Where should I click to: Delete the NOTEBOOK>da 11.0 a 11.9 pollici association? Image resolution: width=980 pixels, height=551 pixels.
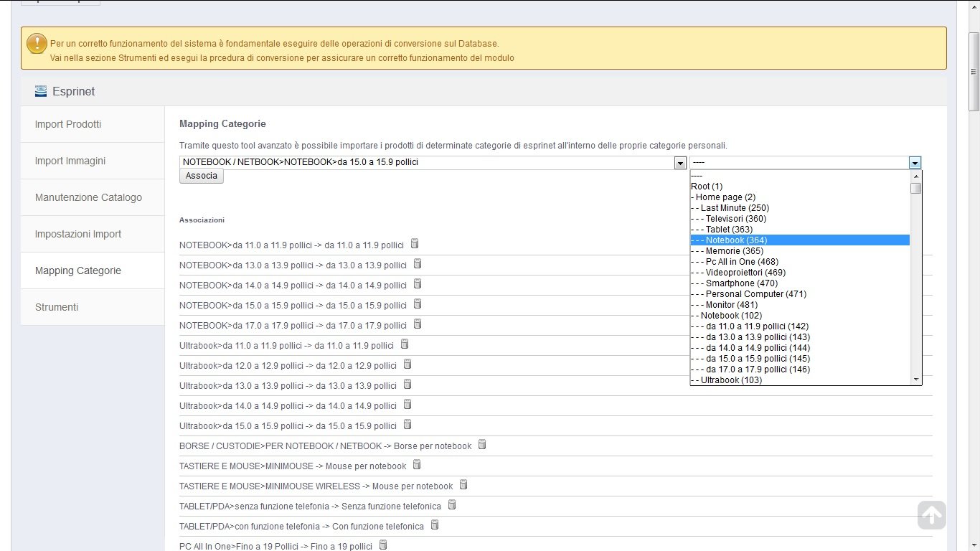[415, 244]
